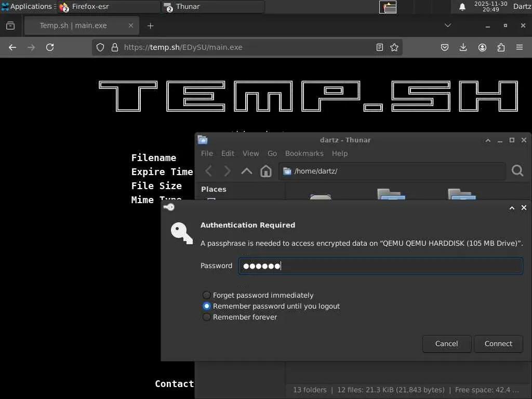Click the Thunar search magnifier icon
The height and width of the screenshot is (399, 532).
tap(517, 170)
